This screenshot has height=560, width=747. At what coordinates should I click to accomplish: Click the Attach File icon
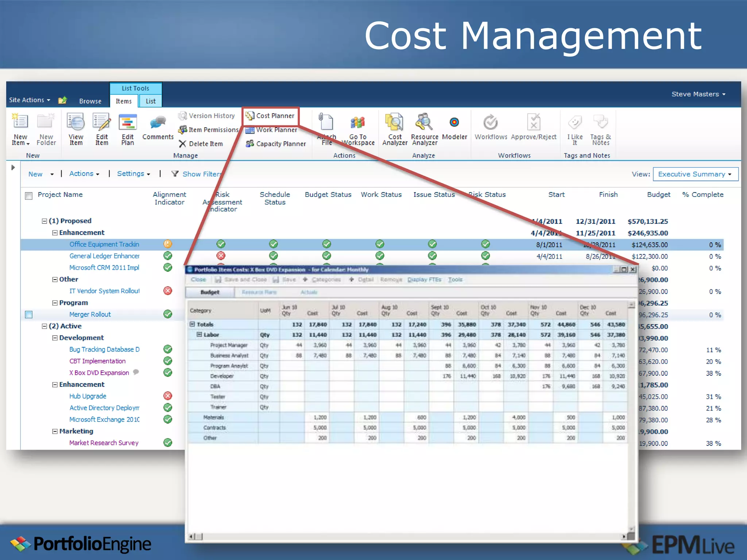[326, 129]
